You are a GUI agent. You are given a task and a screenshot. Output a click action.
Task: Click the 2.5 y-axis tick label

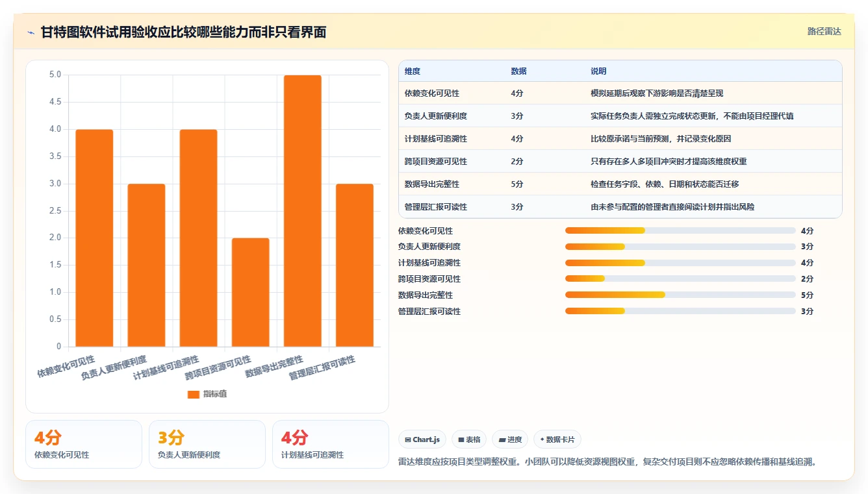coord(55,211)
